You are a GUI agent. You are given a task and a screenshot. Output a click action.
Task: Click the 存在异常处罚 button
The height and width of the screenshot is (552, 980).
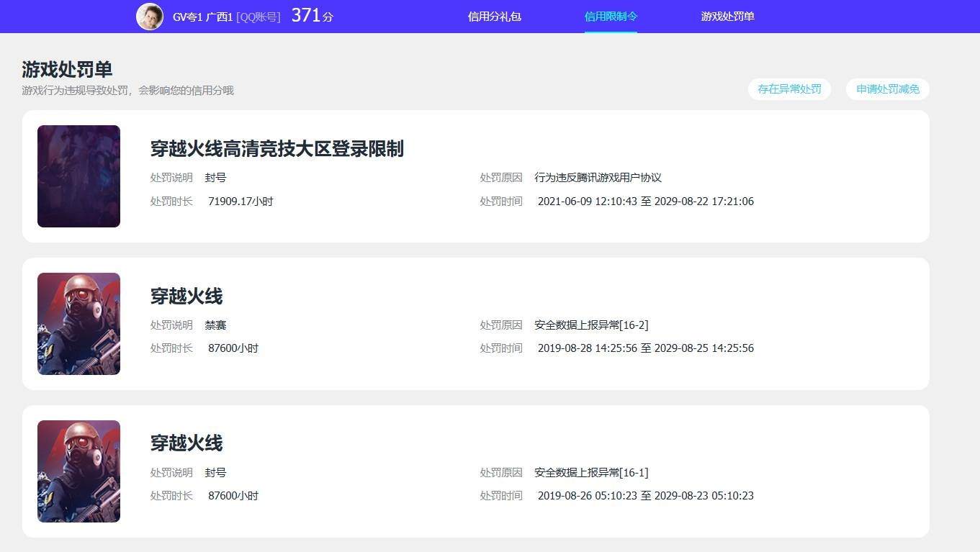789,89
